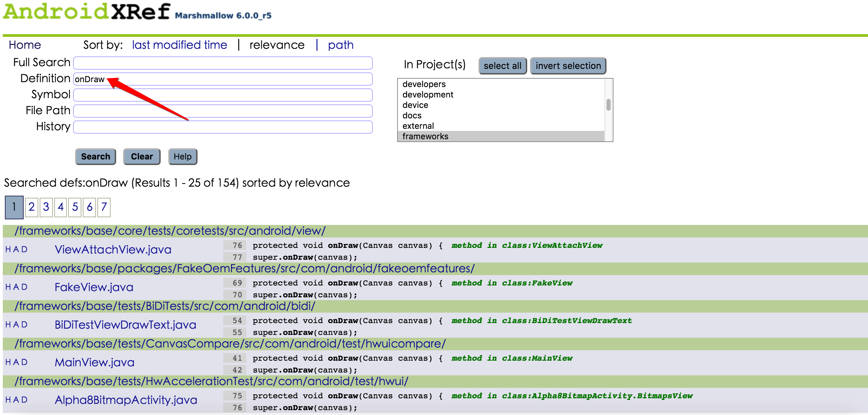Go to results page 7
Screen dimensions: 868x415
pos(104,207)
